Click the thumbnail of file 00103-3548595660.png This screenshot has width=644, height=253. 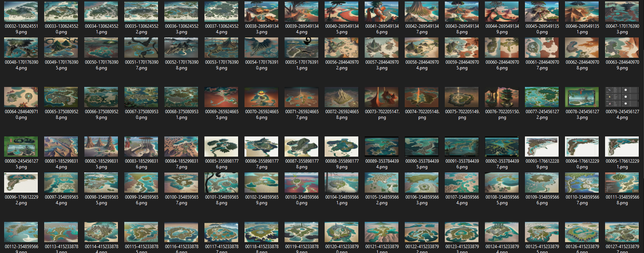(x=301, y=182)
